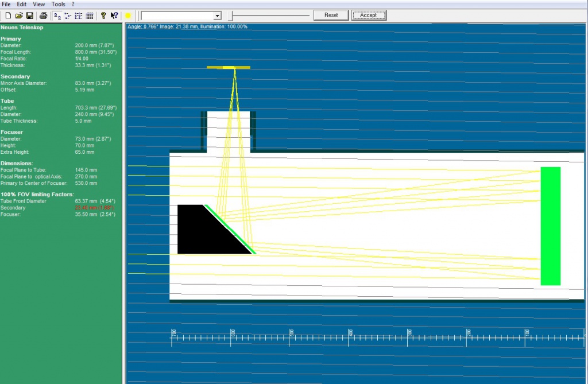Image resolution: width=588 pixels, height=384 pixels.
Task: Select Extra Height value 65.0 mm
Action: tap(84, 152)
